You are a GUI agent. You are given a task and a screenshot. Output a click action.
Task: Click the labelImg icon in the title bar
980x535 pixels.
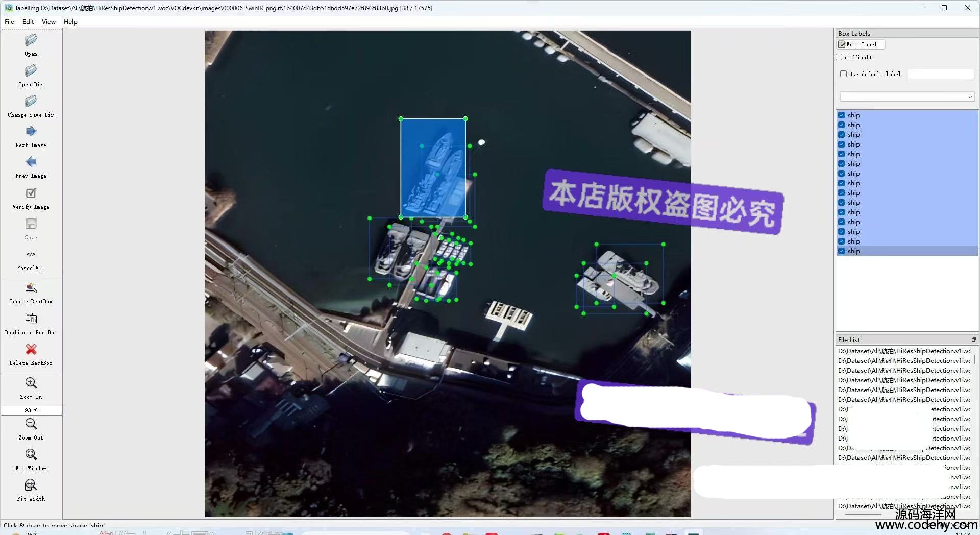click(x=8, y=8)
